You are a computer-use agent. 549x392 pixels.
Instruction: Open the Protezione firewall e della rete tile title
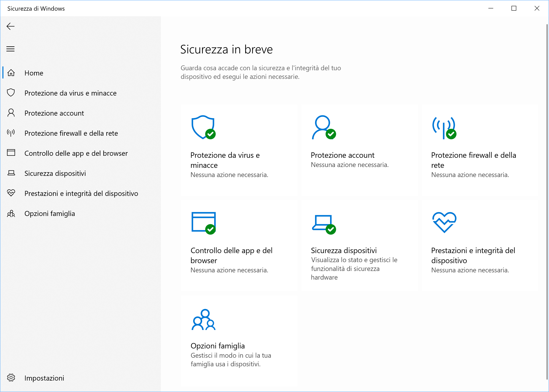tap(474, 160)
